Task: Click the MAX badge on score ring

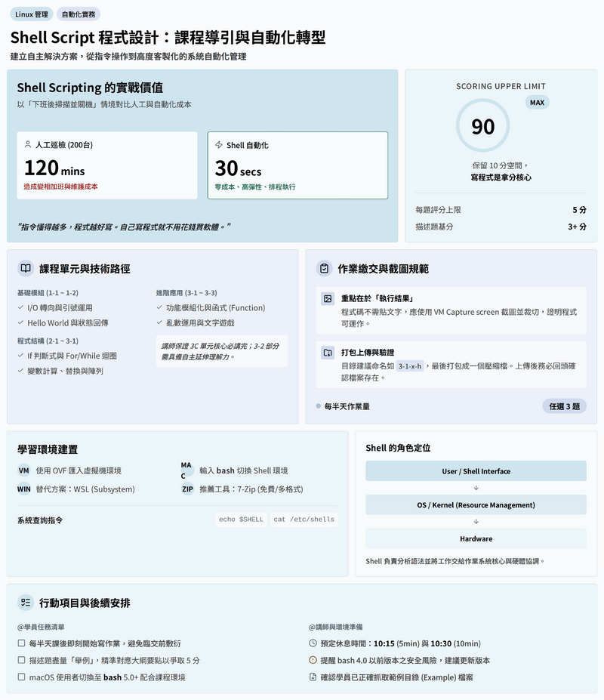Action: click(x=537, y=102)
